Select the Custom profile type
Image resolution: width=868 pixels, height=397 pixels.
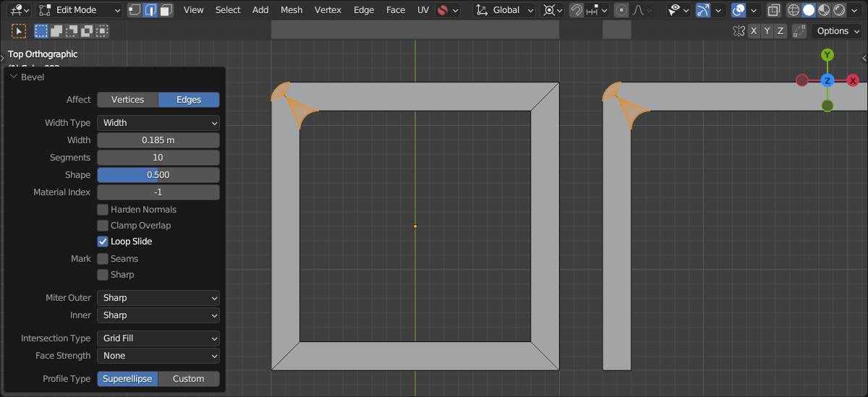tap(188, 379)
